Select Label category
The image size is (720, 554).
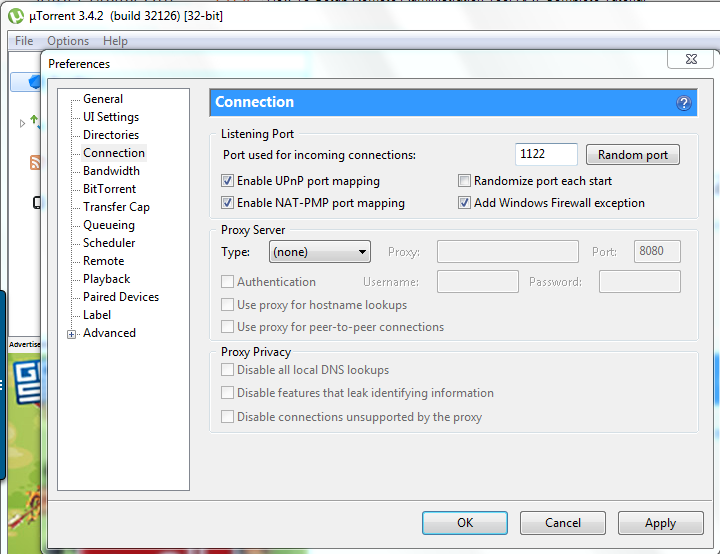coord(97,315)
